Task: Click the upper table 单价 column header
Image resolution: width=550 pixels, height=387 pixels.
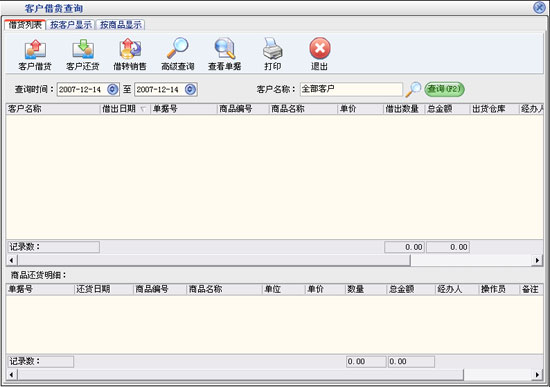Action: (x=360, y=109)
